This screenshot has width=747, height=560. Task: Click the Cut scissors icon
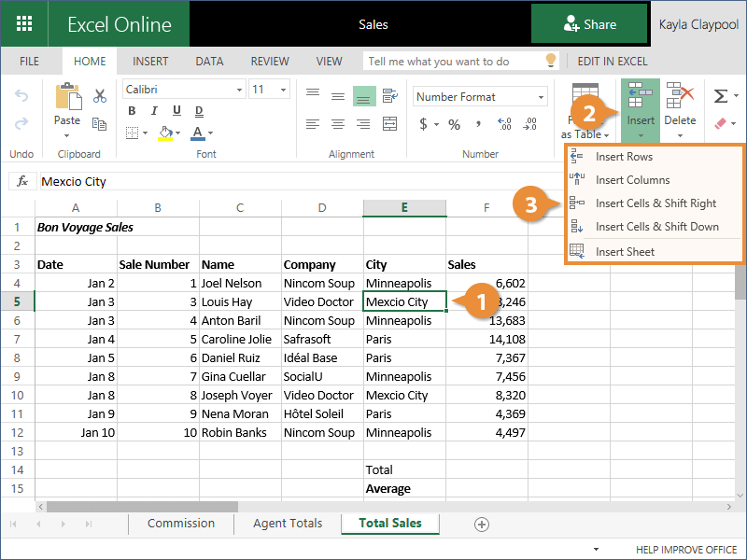point(100,95)
